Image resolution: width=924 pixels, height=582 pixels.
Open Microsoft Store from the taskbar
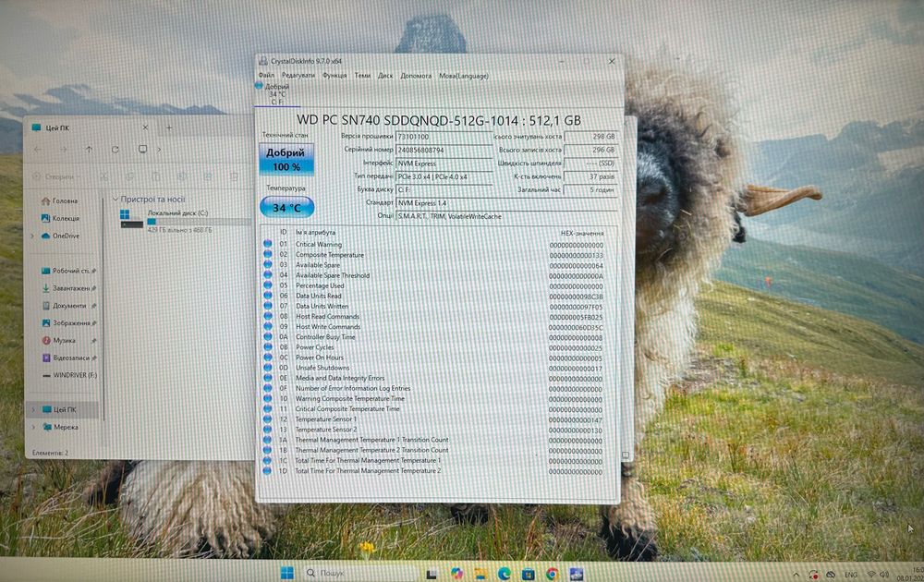(x=528, y=573)
